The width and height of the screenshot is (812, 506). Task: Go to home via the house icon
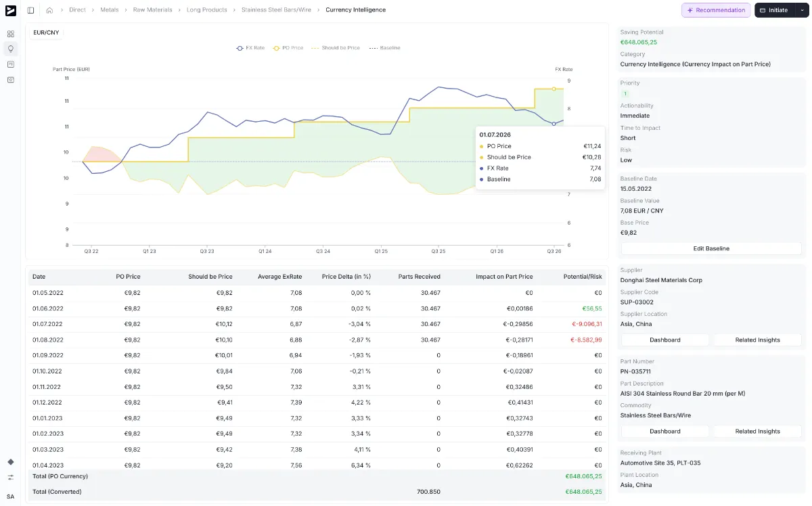49,10
